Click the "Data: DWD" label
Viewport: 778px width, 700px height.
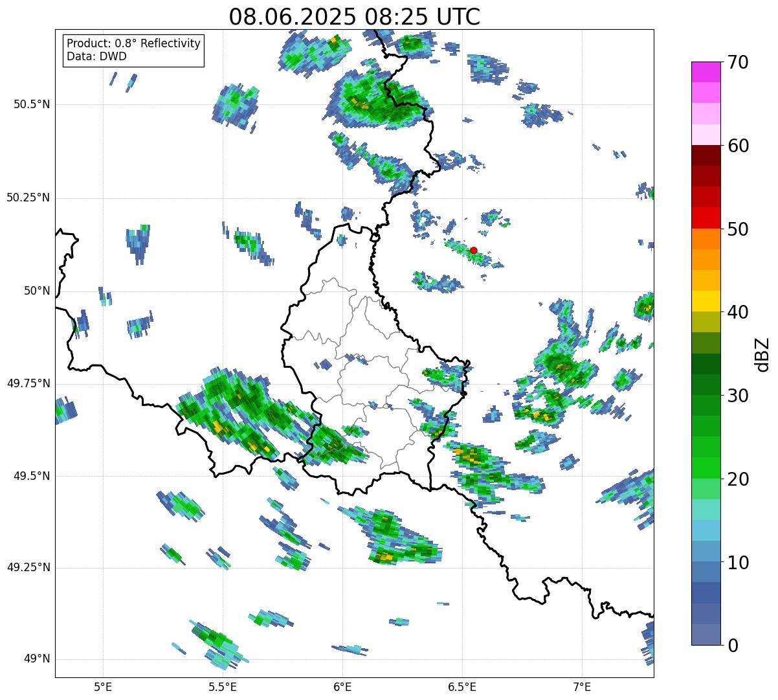pyautogui.click(x=96, y=56)
